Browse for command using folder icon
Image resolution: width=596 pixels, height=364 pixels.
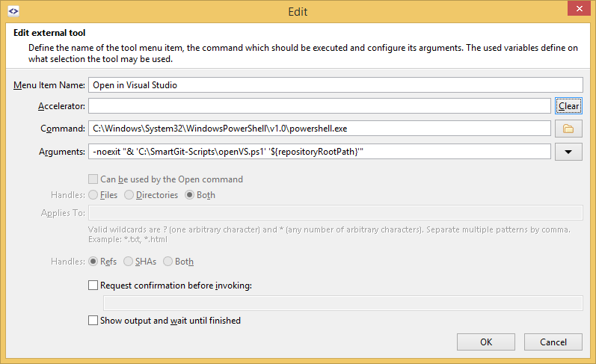[568, 129]
